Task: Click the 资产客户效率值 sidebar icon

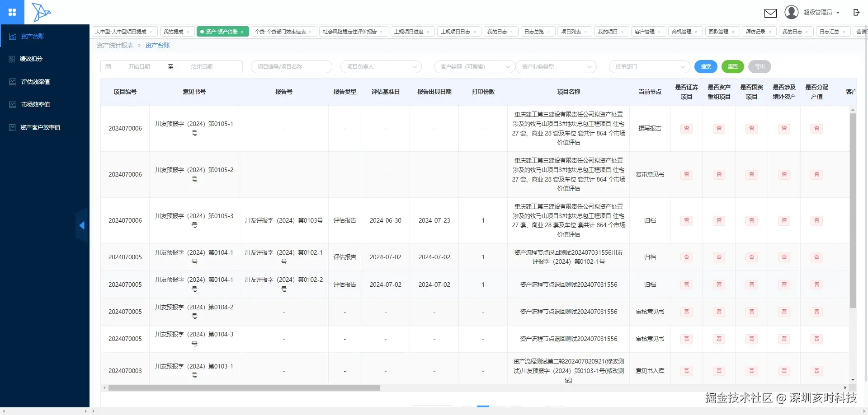Action: click(x=12, y=127)
